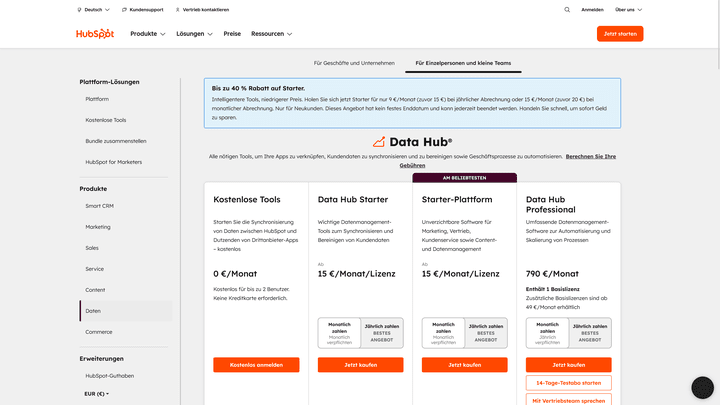The image size is (720, 405).
Task: Switch to Für Geschäfte und Unternehmen tab
Action: click(354, 63)
